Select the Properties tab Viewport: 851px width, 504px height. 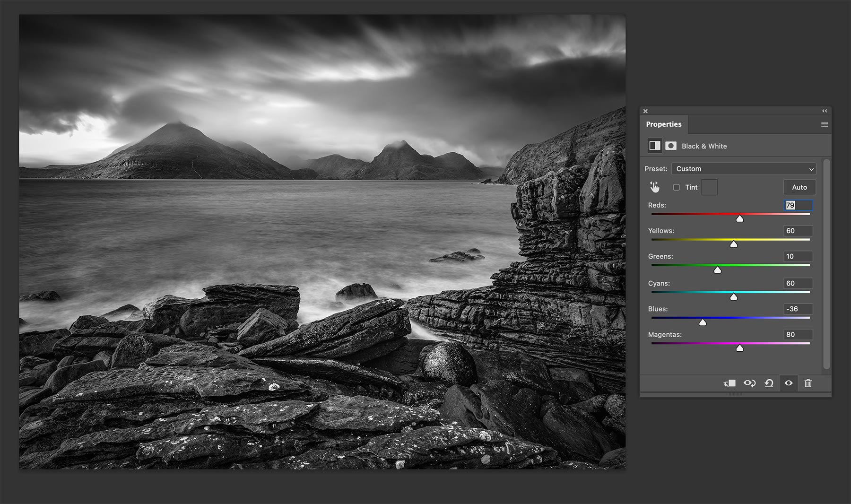point(664,124)
